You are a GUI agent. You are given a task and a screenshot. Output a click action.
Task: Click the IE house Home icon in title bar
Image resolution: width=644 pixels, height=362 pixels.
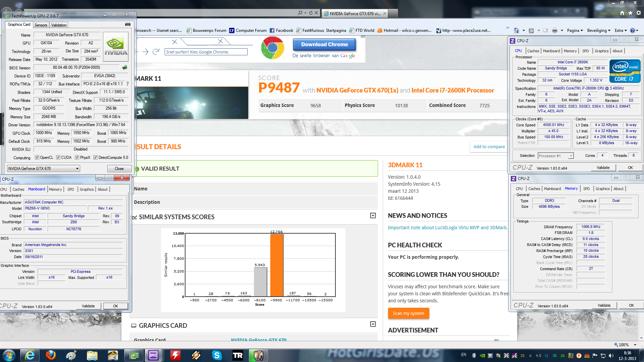622,13
